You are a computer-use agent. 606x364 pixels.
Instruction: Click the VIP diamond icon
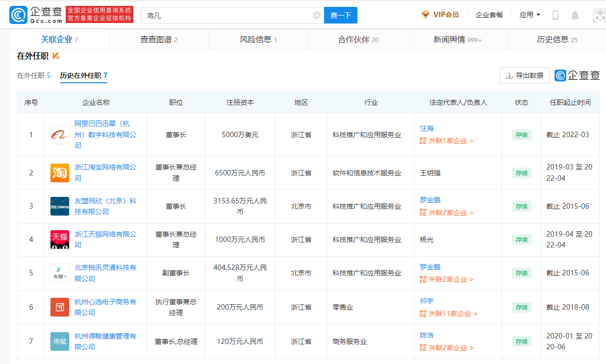426,15
